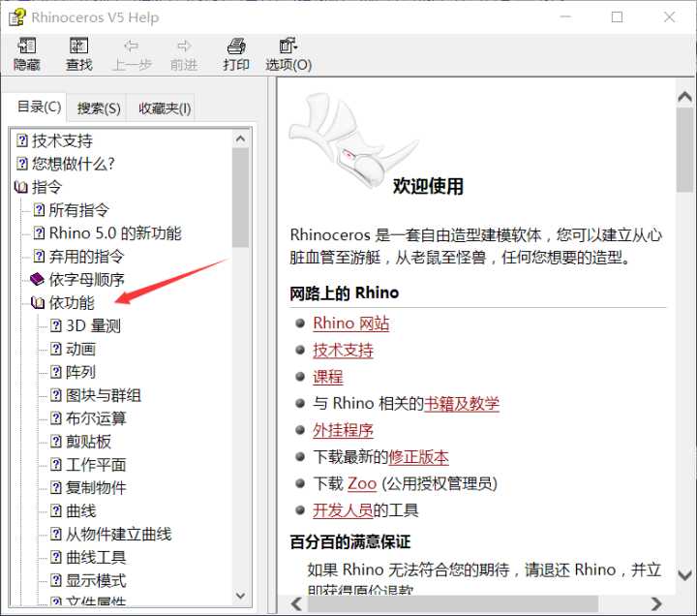Select the 从物件建立曲线 topic
Viewport: 697px width, 616px height.
point(118,534)
